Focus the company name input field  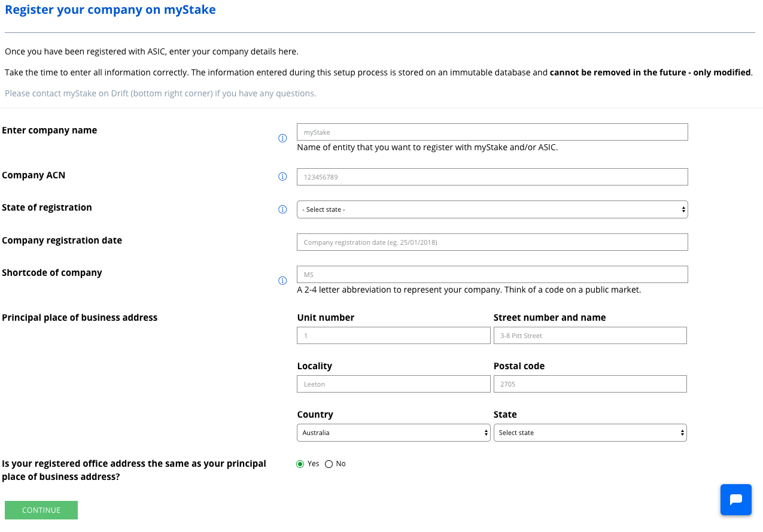point(492,132)
